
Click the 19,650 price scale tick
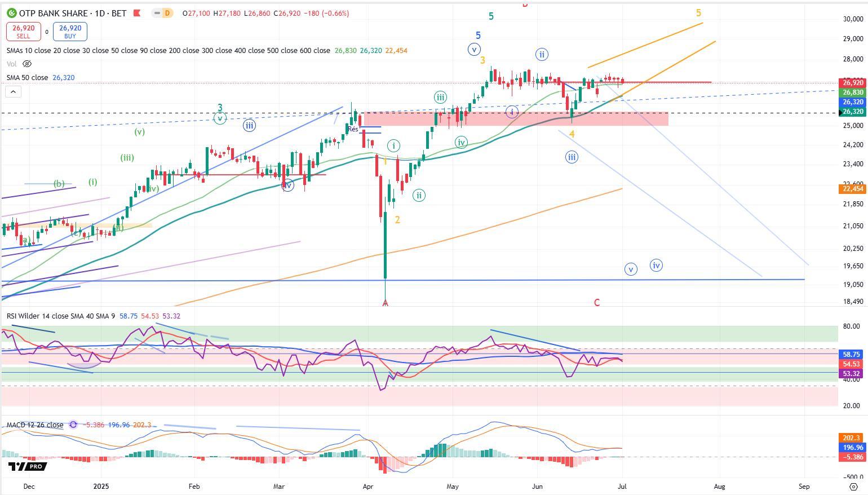coord(853,266)
